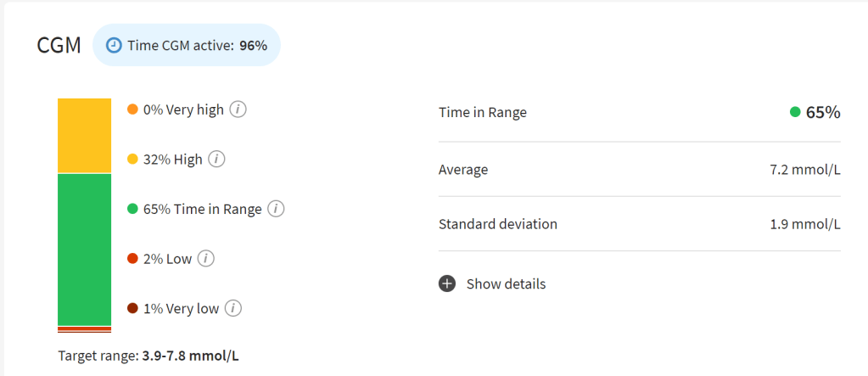
Task: Click the Target range 3.9-7.8 mmol/L text
Action: click(148, 356)
